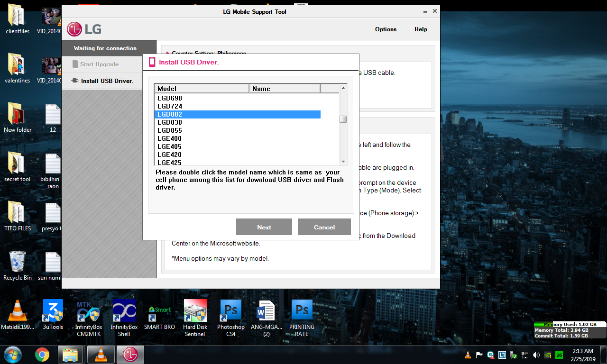
Task: Click the taskbar clock showing 2:13 AM
Action: pyautogui.click(x=583, y=355)
